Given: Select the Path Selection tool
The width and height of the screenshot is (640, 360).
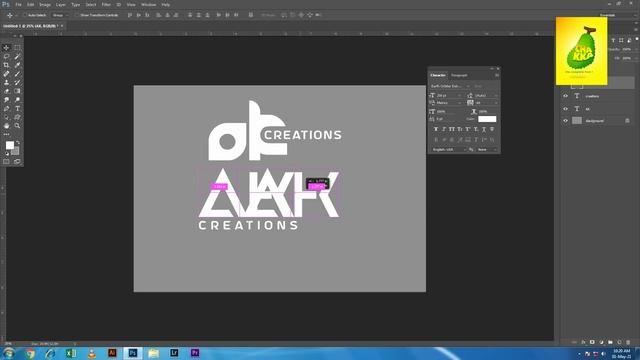Looking at the screenshot, I should pos(6,117).
